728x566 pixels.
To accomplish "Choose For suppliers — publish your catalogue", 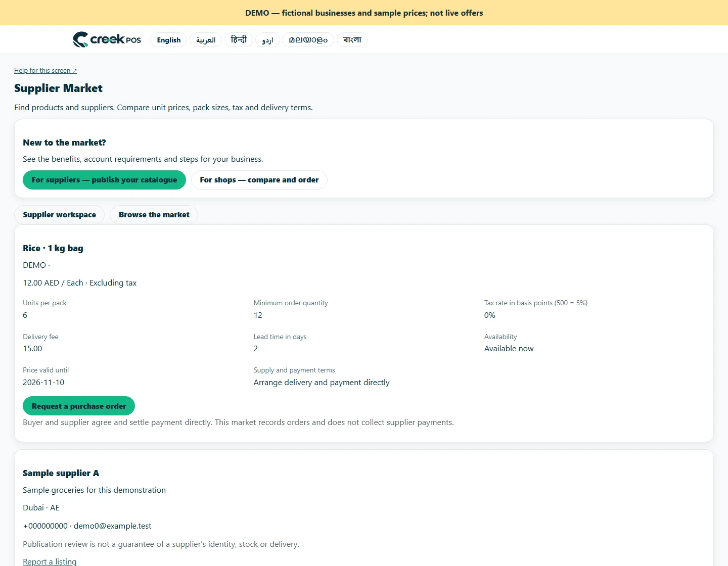I will (x=104, y=180).
